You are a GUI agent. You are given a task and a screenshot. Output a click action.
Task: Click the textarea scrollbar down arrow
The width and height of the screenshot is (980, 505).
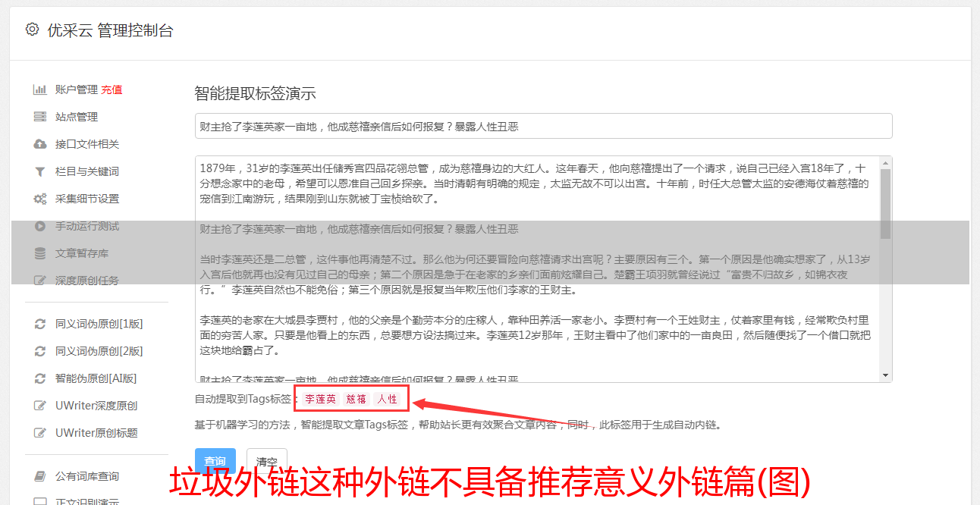pyautogui.click(x=885, y=375)
